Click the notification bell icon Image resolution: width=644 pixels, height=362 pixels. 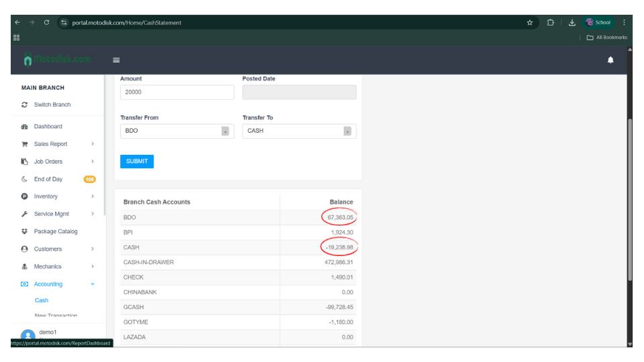(610, 60)
